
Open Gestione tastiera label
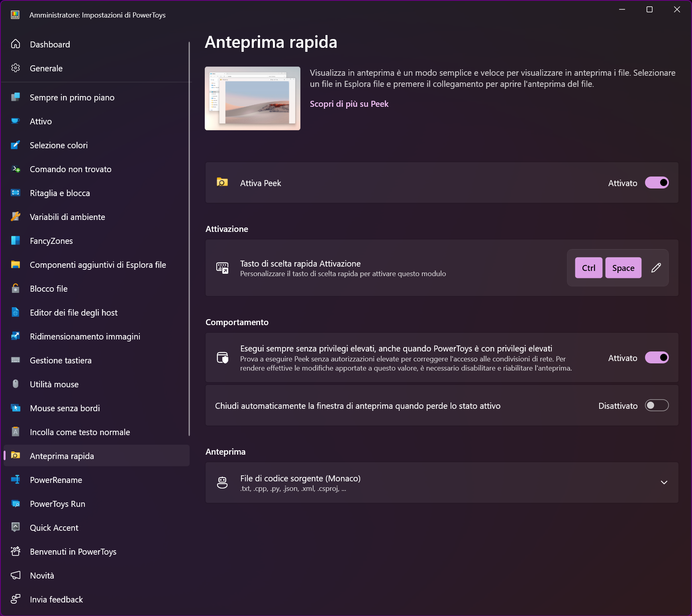point(61,360)
